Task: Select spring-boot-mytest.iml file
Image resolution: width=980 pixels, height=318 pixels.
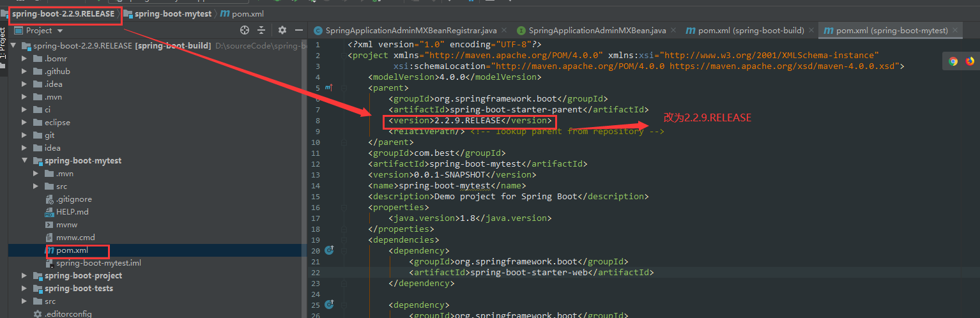Action: coord(98,263)
